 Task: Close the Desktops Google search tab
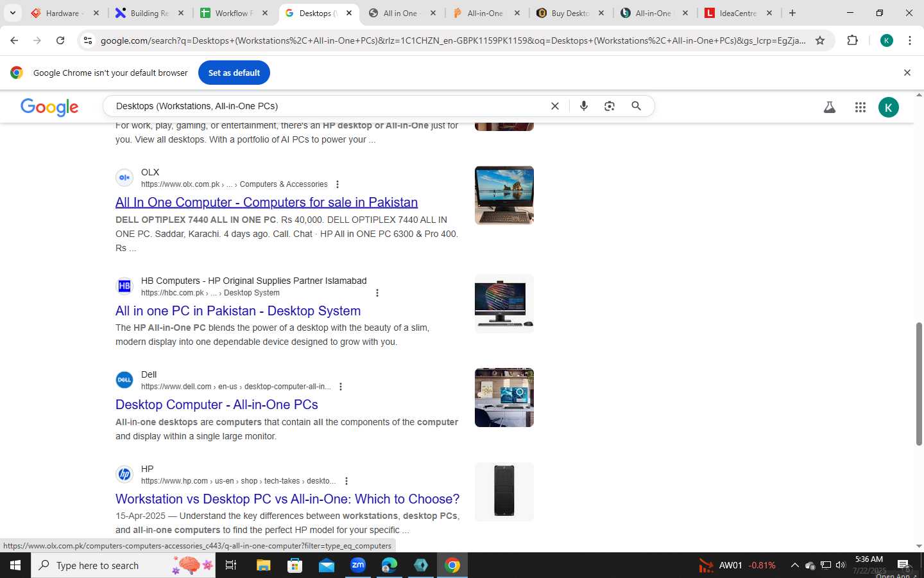[x=349, y=13]
